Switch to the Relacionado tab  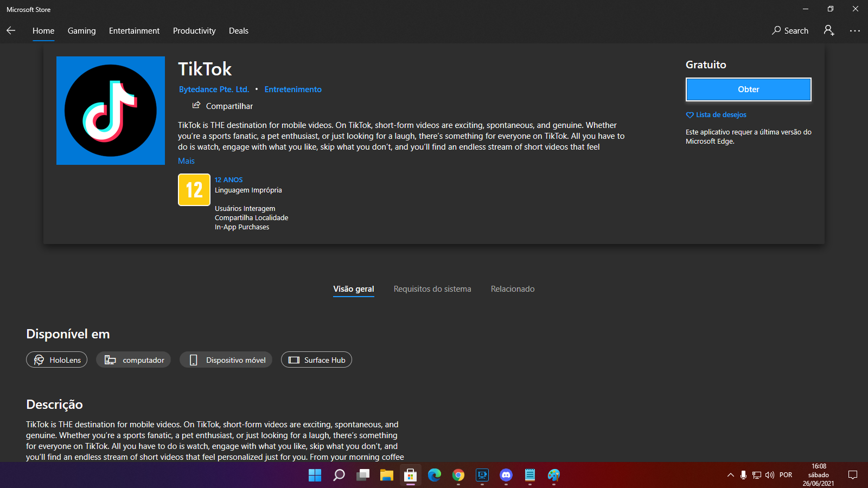[x=513, y=289]
